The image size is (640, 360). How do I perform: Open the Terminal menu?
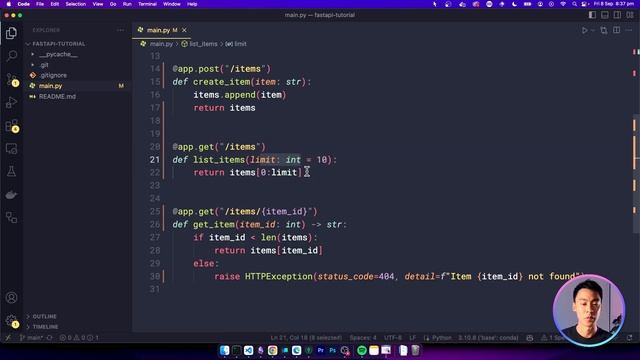pos(147,4)
